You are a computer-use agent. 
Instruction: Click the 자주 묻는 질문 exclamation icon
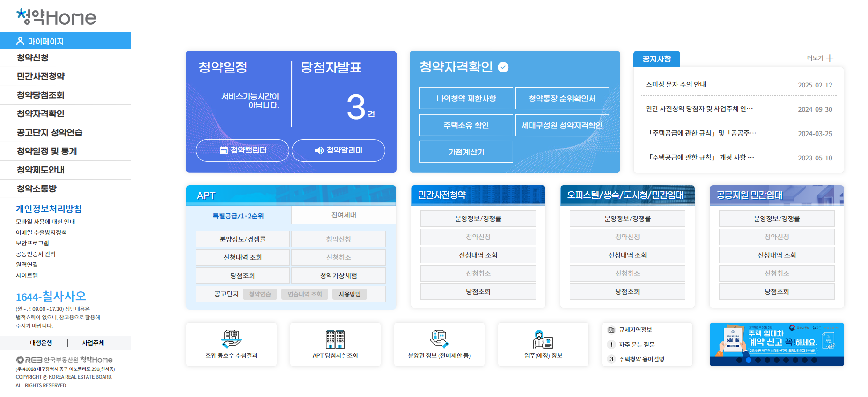click(611, 345)
